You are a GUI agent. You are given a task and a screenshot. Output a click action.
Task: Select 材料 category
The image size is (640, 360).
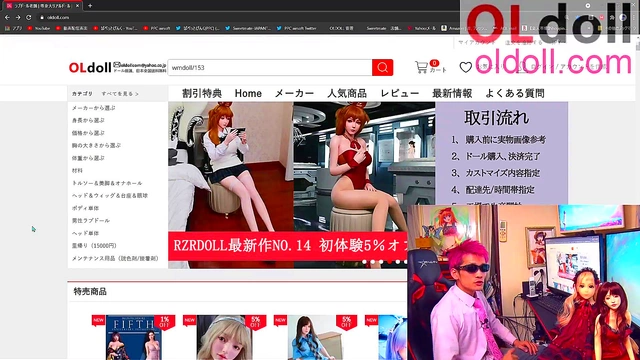(77, 171)
